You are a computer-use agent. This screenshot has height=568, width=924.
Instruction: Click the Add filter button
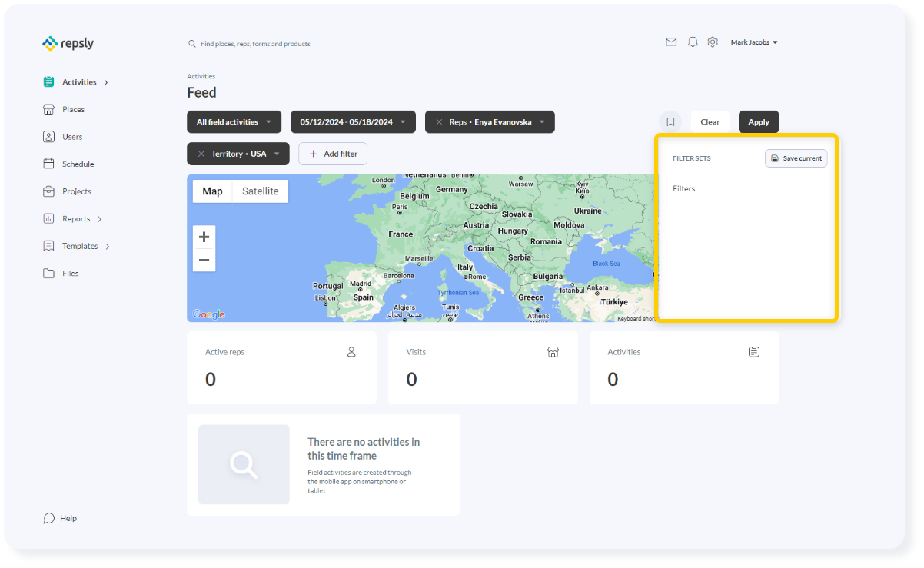(333, 154)
